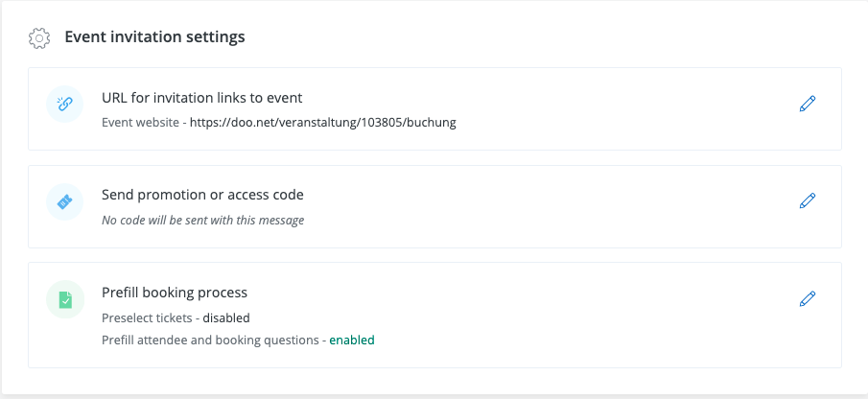Image resolution: width=868 pixels, height=399 pixels.
Task: Select 'URL for invitation links to event' title
Action: click(x=202, y=97)
